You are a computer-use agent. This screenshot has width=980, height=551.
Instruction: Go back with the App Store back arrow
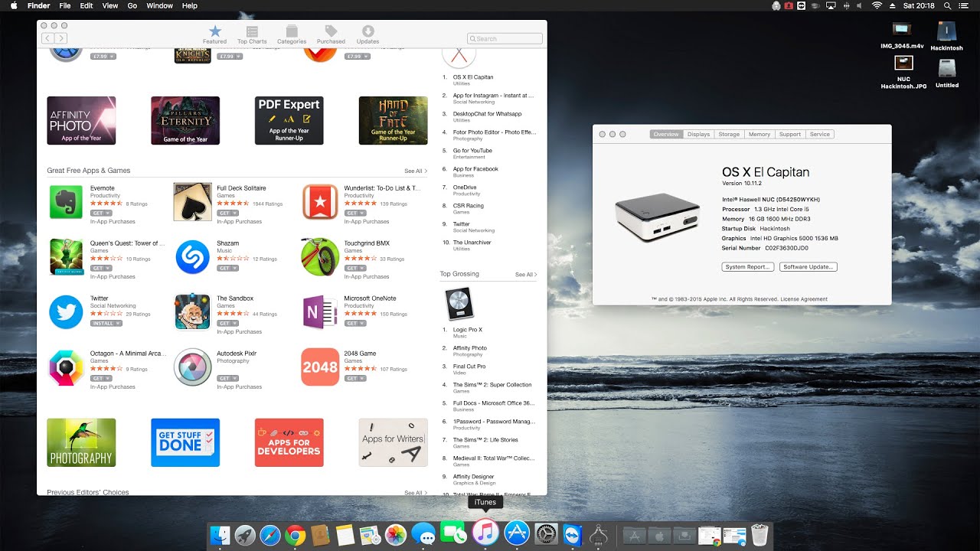coord(47,37)
